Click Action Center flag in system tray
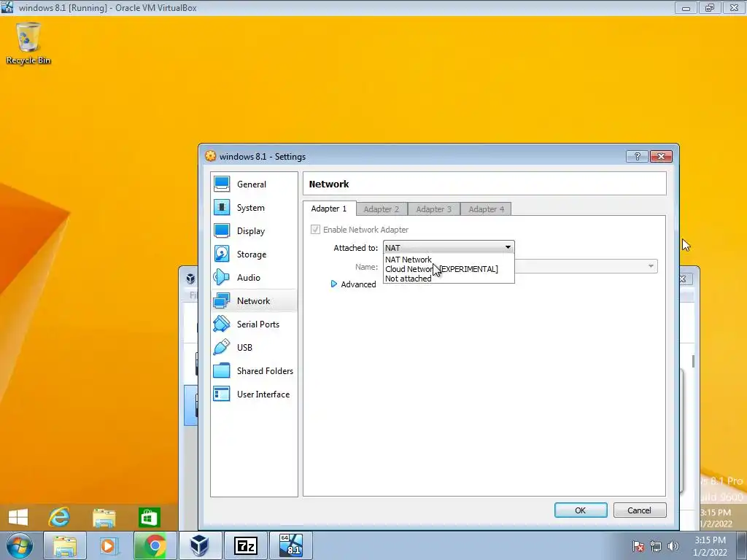The width and height of the screenshot is (747, 560). [638, 546]
